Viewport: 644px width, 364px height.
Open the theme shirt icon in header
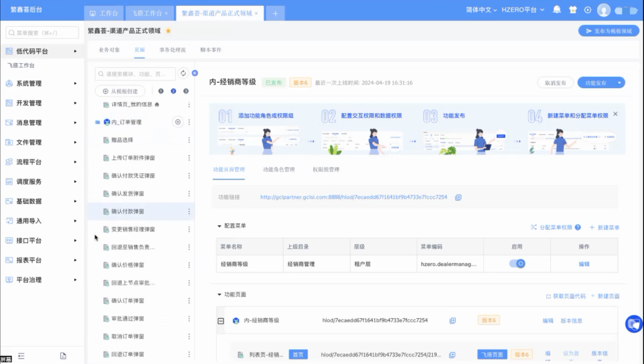(572, 10)
